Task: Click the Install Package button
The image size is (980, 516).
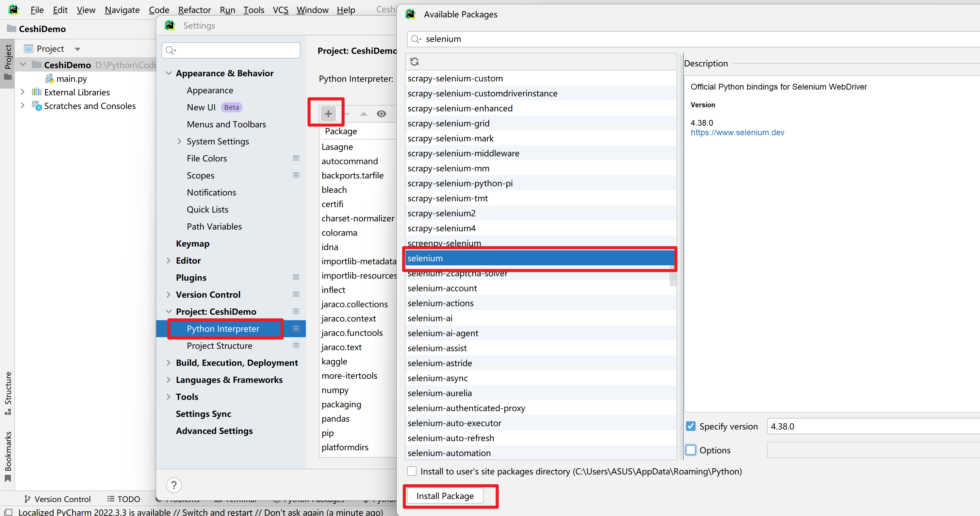Action: click(x=445, y=496)
